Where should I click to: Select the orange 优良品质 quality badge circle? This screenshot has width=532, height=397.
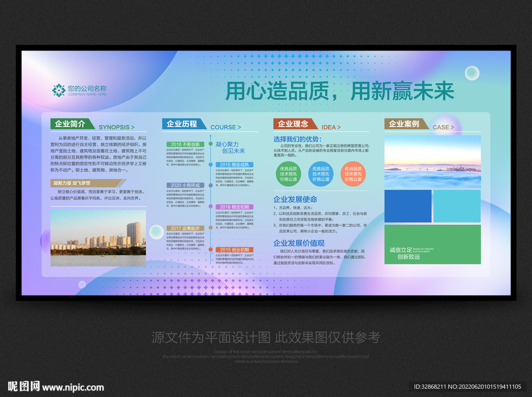(353, 174)
